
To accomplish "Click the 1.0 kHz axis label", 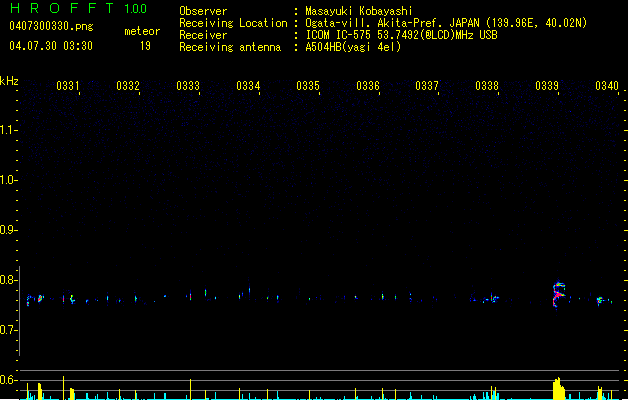I will coord(8,180).
